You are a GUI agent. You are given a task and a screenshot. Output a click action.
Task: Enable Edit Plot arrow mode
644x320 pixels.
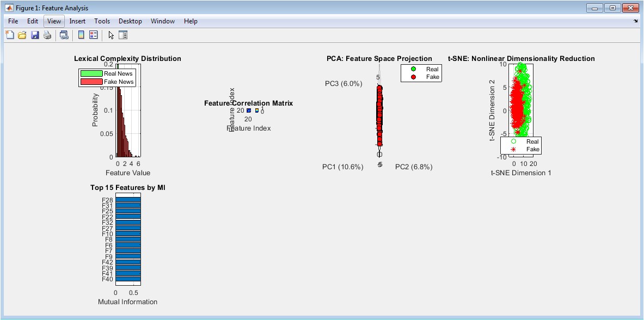tap(111, 35)
